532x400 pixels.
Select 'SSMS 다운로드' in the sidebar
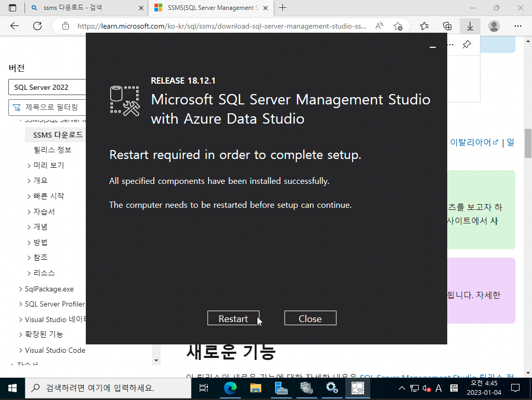click(58, 135)
